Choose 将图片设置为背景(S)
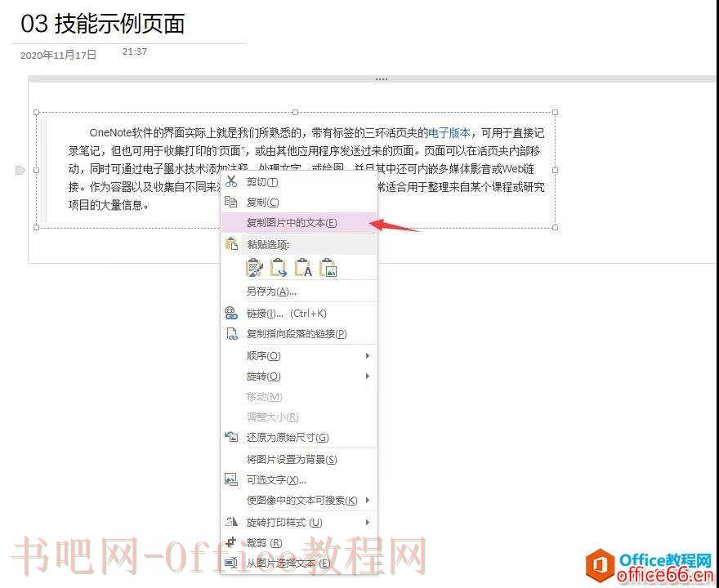The image size is (719, 588). coord(298,459)
